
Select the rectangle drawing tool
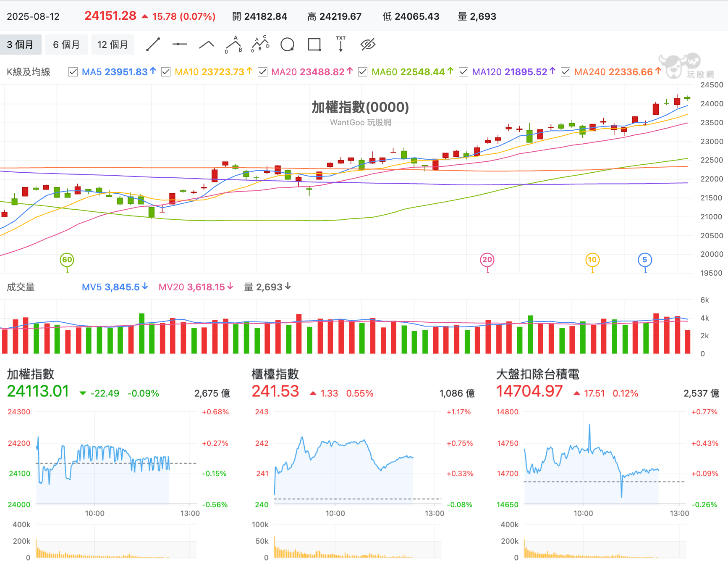point(314,45)
